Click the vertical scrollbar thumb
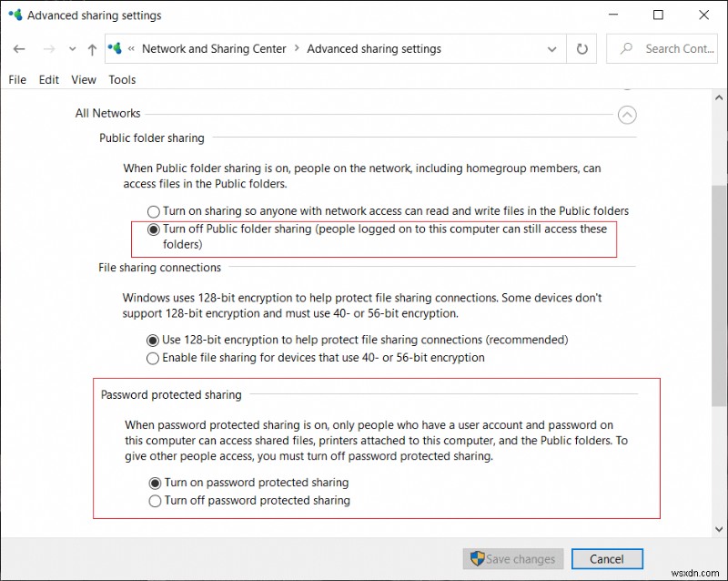This screenshot has height=581, width=728. [719, 296]
